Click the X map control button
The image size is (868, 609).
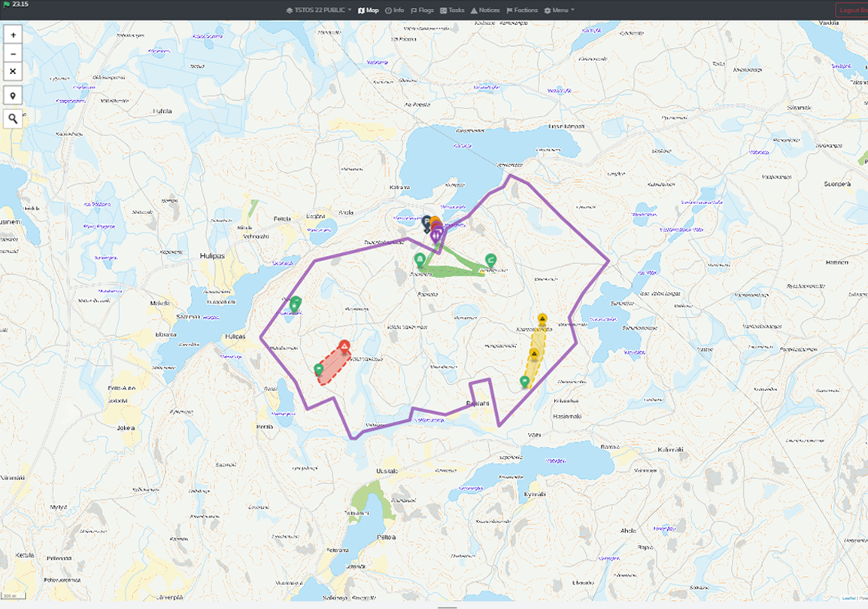tap(14, 72)
